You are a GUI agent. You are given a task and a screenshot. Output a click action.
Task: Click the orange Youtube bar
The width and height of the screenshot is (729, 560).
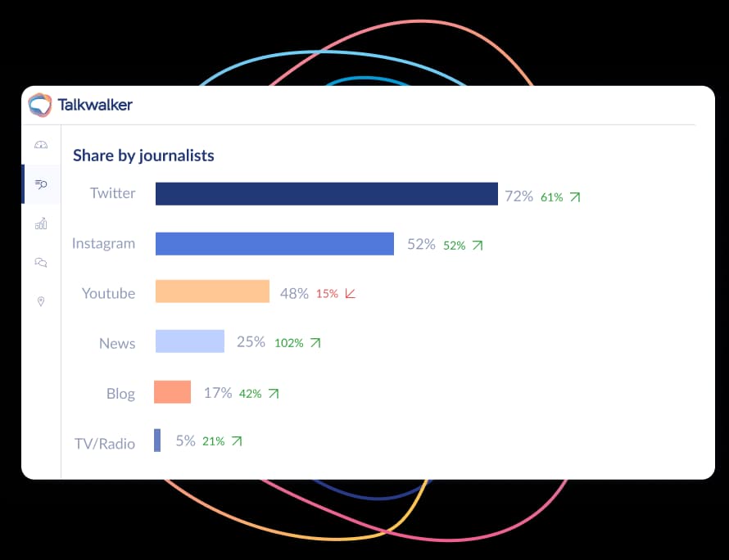tap(212, 291)
